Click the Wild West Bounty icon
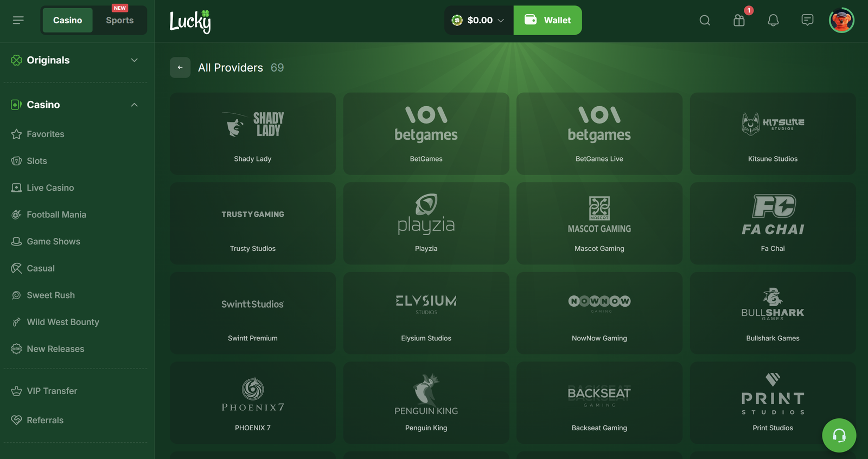This screenshot has width=868, height=459. pos(16,322)
